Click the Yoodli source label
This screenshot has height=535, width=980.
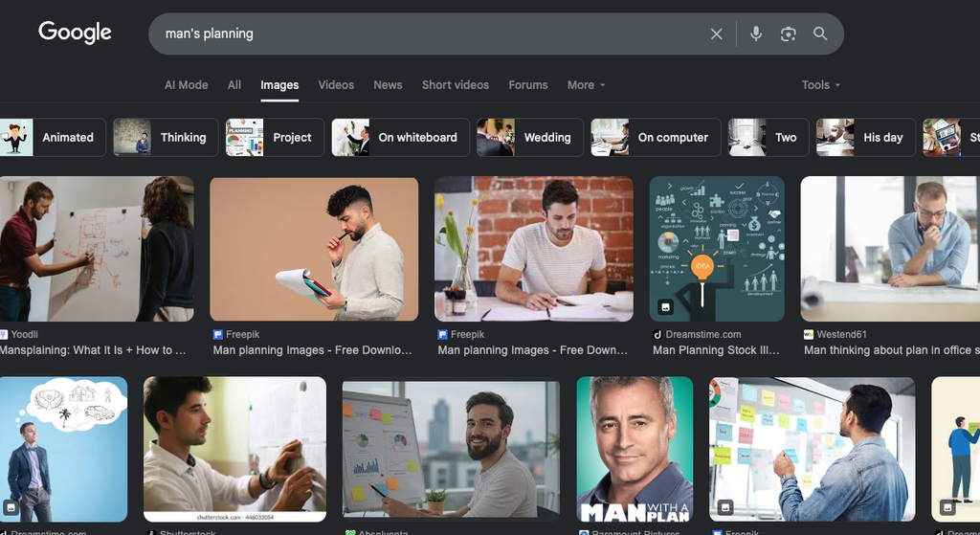click(x=24, y=334)
